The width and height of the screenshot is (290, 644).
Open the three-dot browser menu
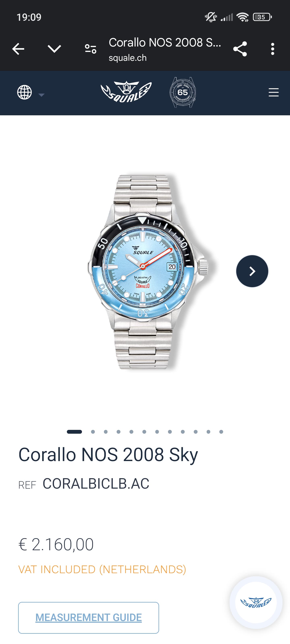pos(272,49)
